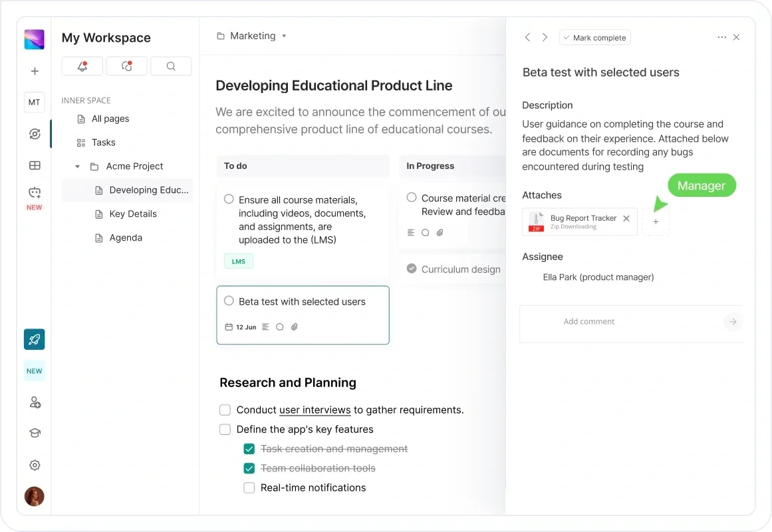
Task: Open the Marketing folder dropdown
Action: 251,36
